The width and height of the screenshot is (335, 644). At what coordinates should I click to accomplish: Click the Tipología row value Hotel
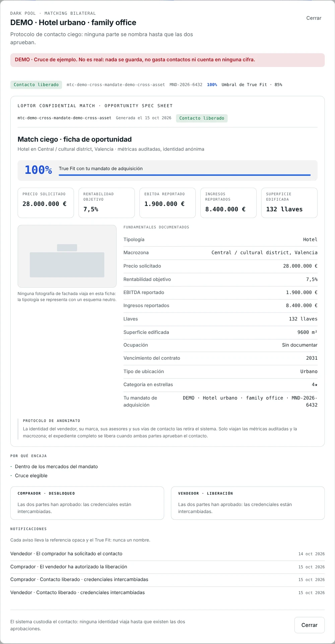[x=310, y=239]
